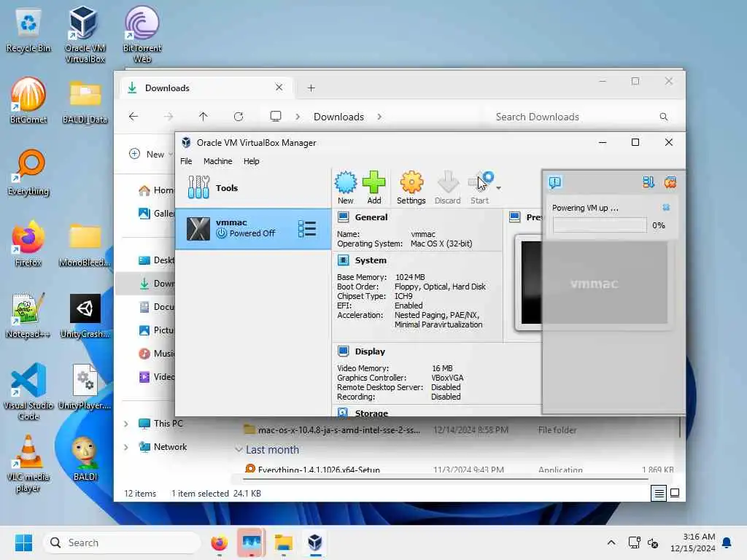Collapse the Last month group

click(x=239, y=449)
